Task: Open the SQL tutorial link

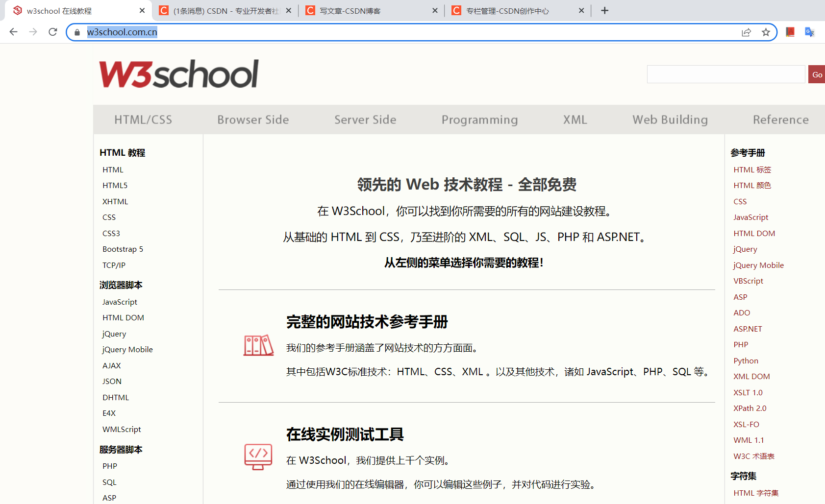Action: pyautogui.click(x=109, y=482)
